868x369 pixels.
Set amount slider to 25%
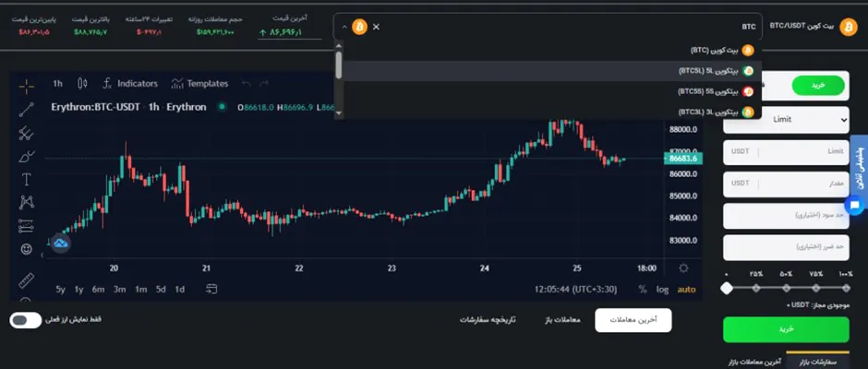point(756,288)
